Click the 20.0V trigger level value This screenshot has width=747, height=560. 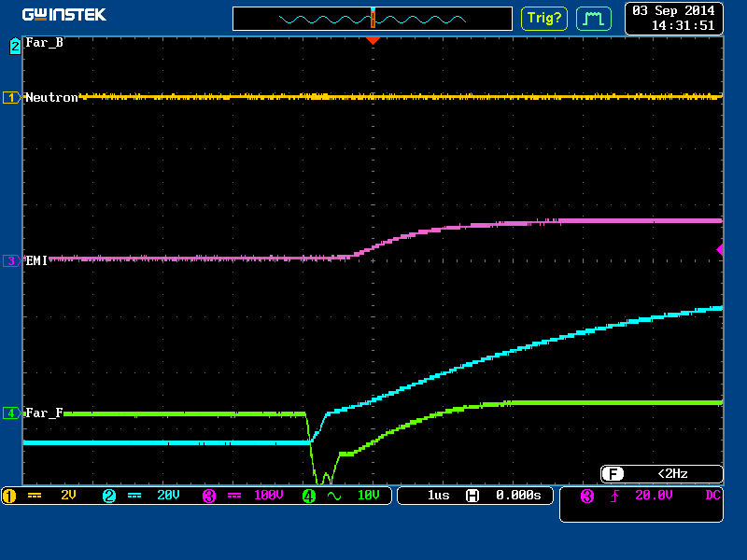pyautogui.click(x=654, y=496)
